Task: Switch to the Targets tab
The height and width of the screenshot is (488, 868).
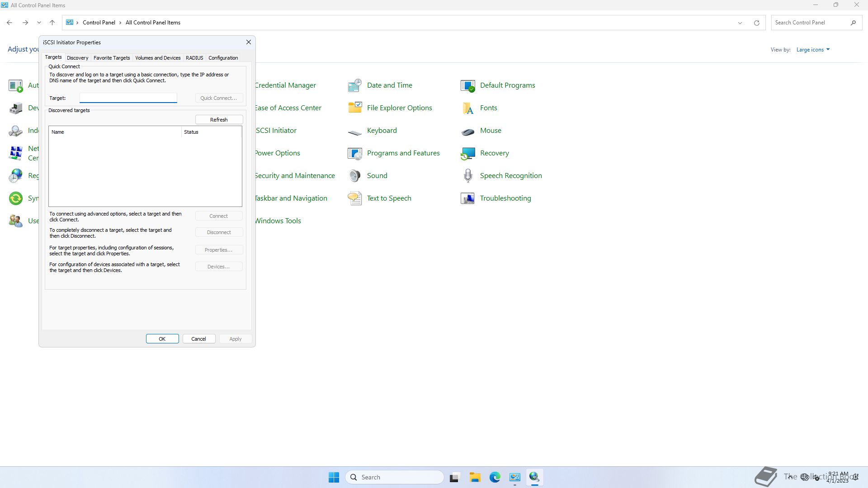Action: [x=53, y=57]
